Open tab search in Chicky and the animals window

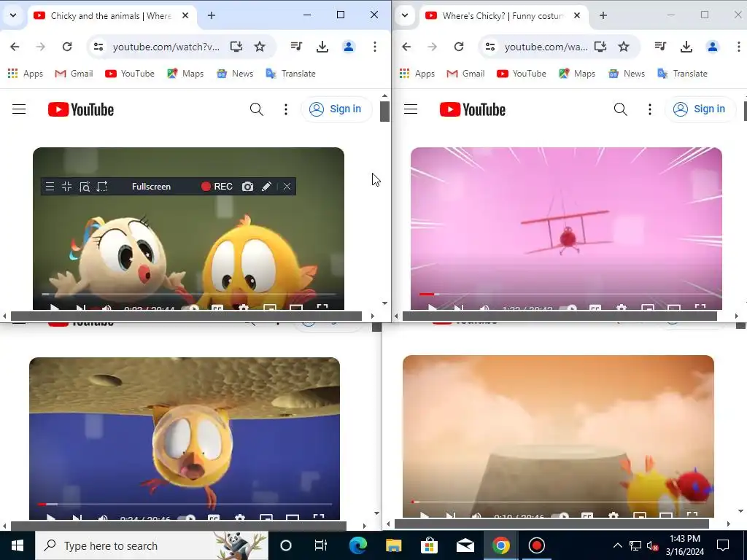coord(13,15)
